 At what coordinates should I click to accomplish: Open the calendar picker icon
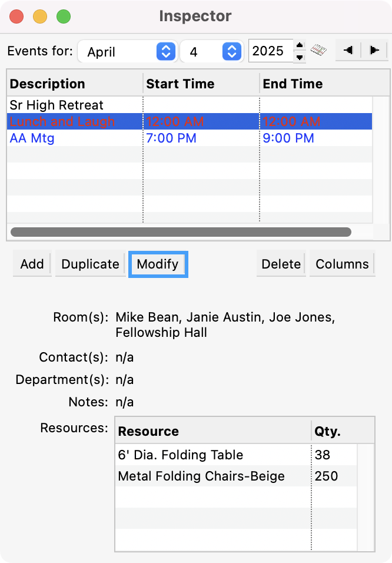318,50
